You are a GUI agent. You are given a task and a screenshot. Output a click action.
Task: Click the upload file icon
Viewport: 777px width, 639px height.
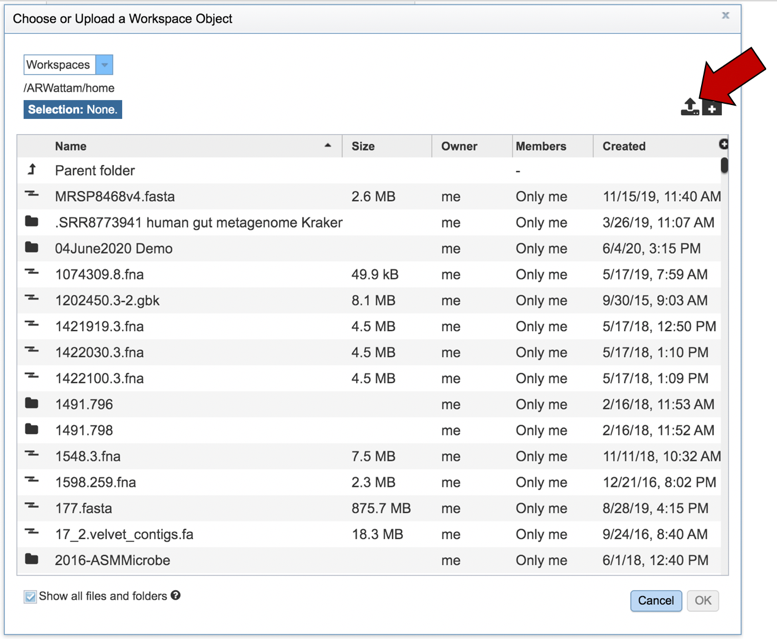point(689,107)
